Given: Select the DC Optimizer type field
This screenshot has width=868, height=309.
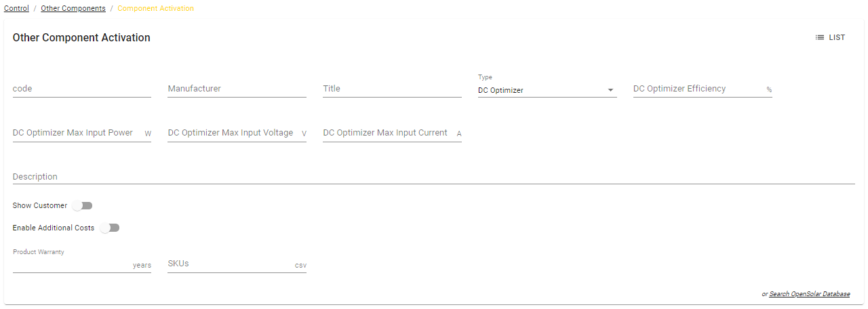Looking at the screenshot, I should click(x=539, y=90).
